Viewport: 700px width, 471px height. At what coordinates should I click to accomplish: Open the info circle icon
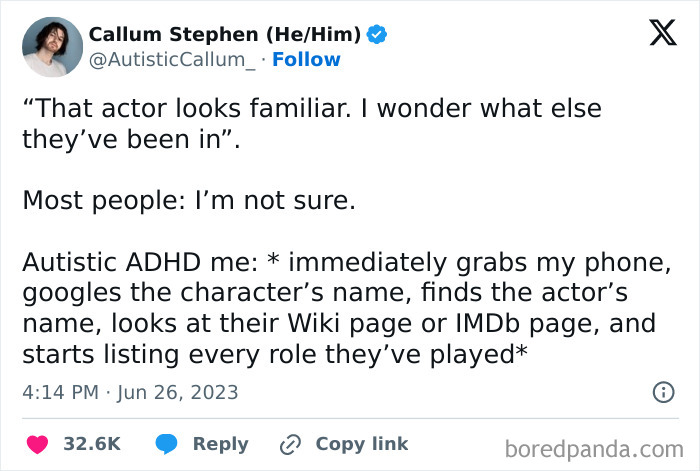[663, 392]
